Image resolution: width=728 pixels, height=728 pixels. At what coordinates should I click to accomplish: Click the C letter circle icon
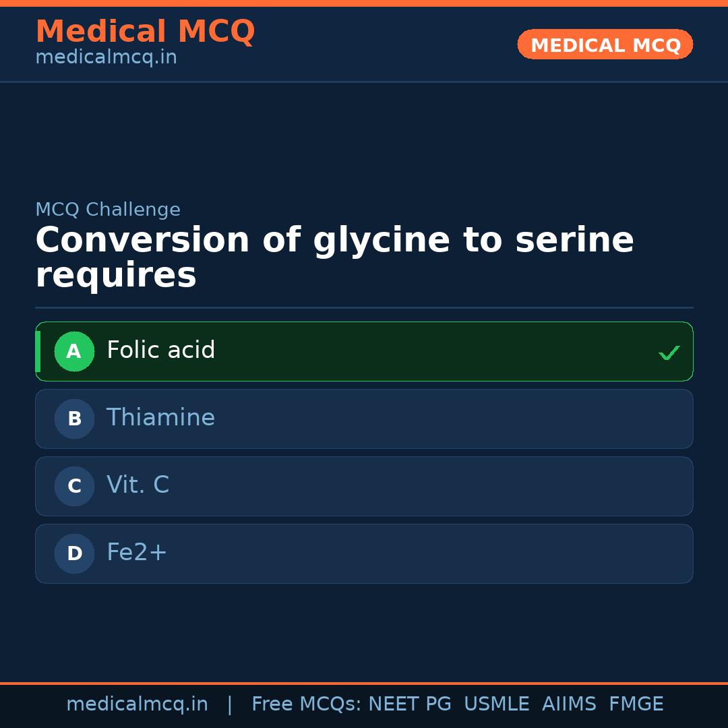click(x=74, y=486)
